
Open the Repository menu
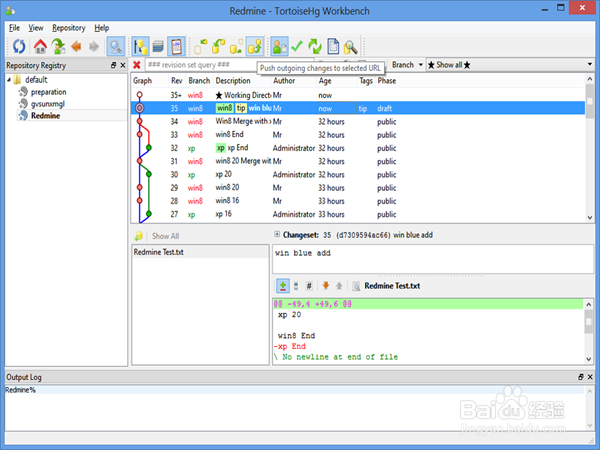pyautogui.click(x=69, y=28)
